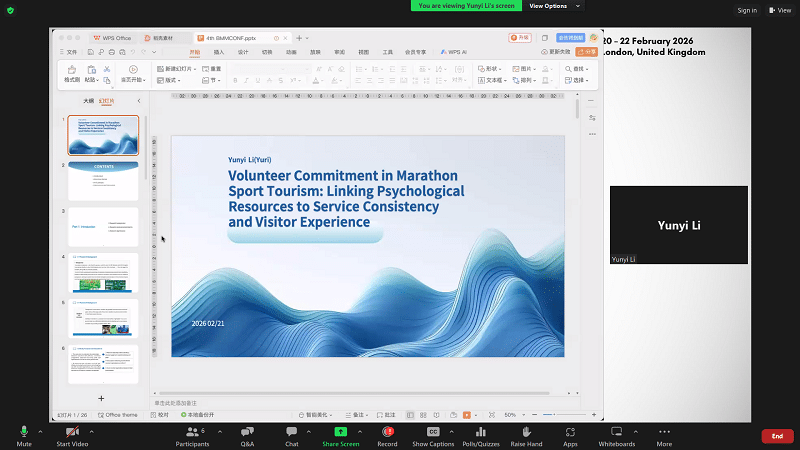Image resolution: width=800 pixels, height=450 pixels.
Task: Open the Whiteboards tool
Action: click(616, 432)
